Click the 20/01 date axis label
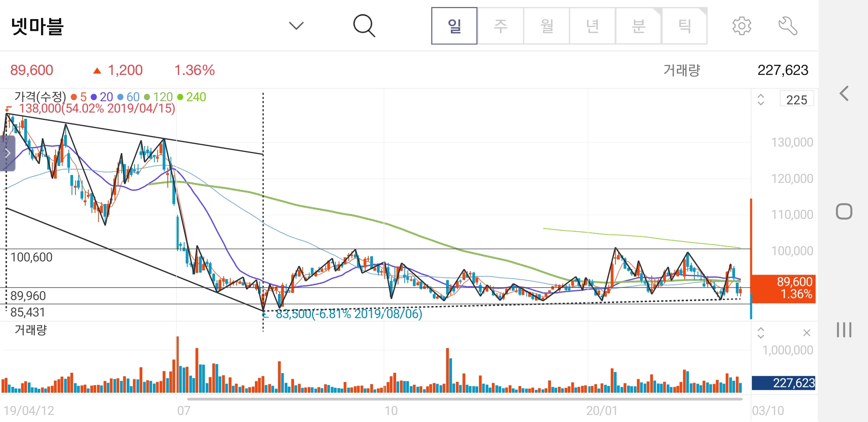 coord(602,411)
